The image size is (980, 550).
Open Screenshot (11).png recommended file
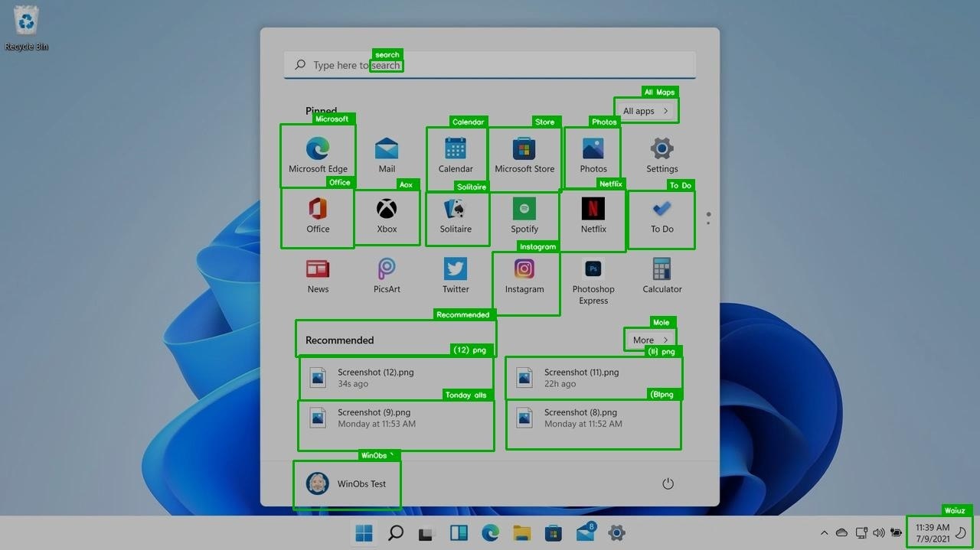click(593, 378)
